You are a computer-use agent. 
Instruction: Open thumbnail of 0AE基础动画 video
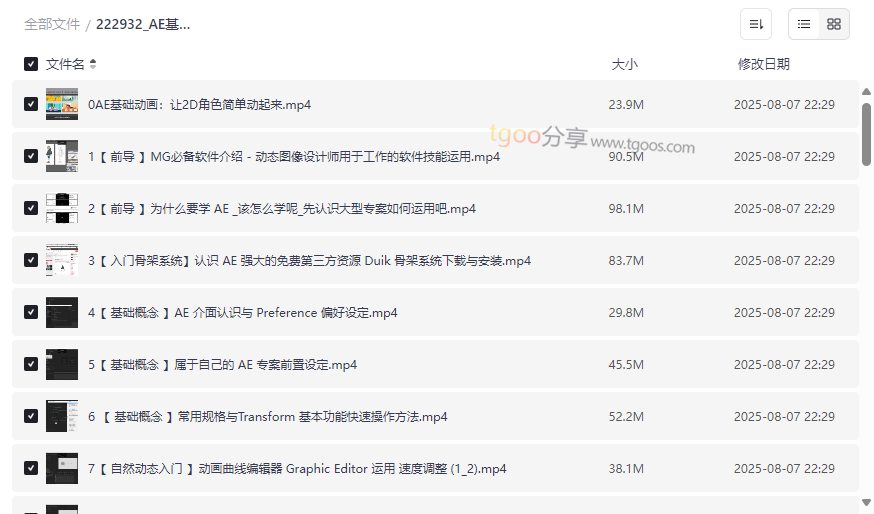(x=62, y=104)
